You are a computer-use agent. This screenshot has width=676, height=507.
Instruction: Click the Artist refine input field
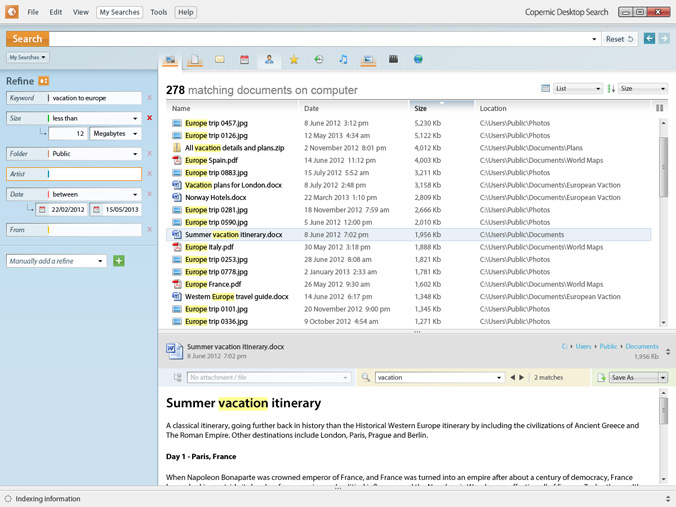(93, 174)
